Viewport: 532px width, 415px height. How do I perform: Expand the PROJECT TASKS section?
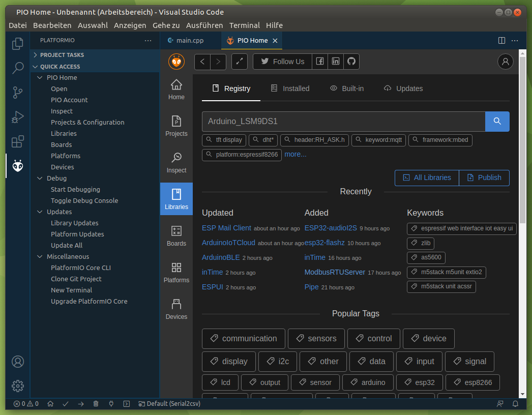click(95, 55)
